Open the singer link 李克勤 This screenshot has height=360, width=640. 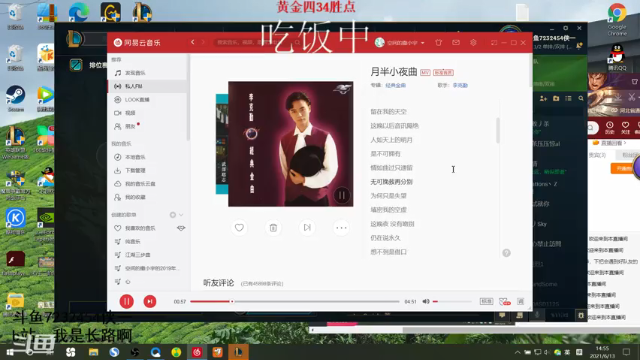(x=460, y=85)
